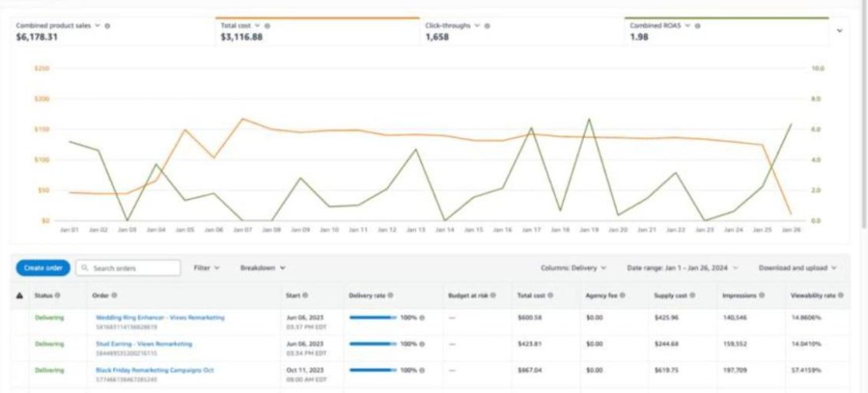Open Wedding Ring Enhancer - Views Remarketing order

coord(160,318)
